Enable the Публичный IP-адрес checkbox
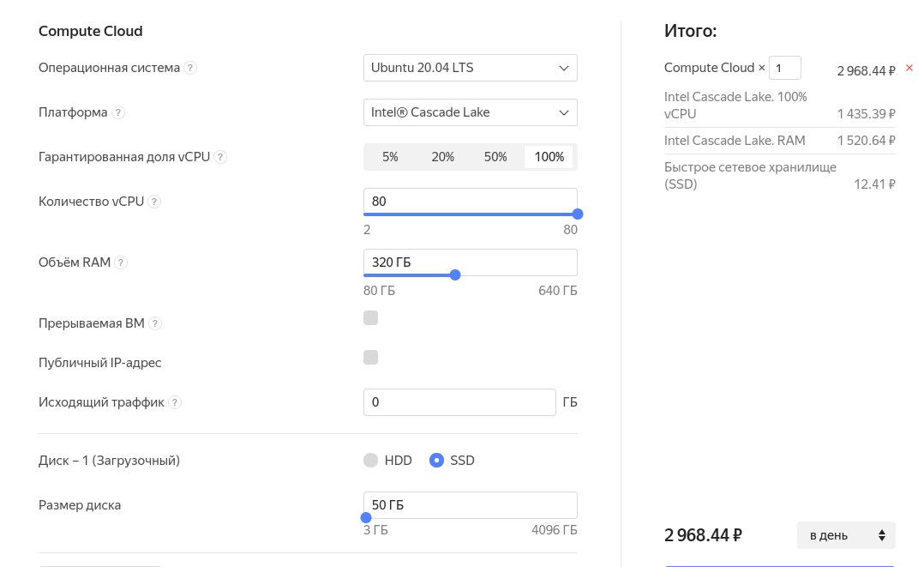This screenshot has width=924, height=567. [370, 358]
